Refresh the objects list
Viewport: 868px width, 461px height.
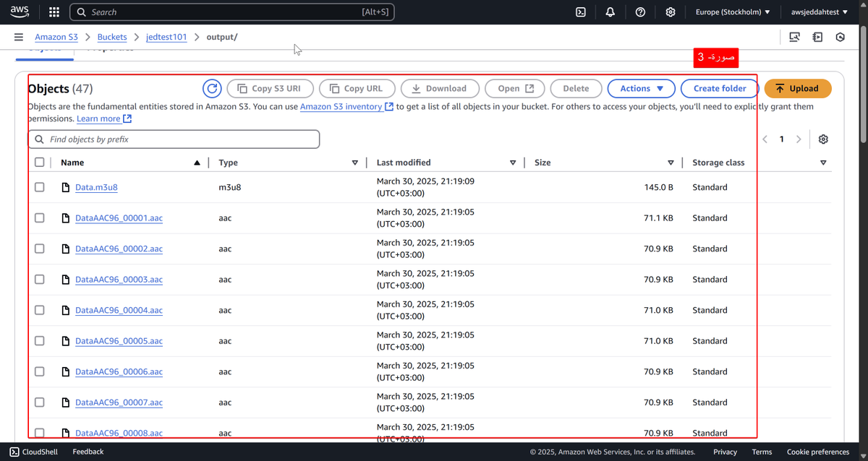tap(212, 88)
